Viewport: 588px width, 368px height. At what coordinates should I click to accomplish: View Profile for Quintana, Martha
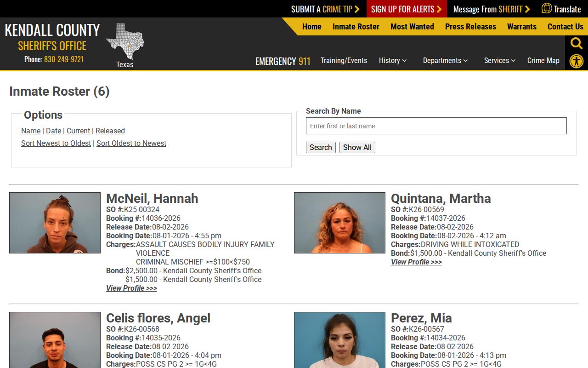pyautogui.click(x=416, y=262)
